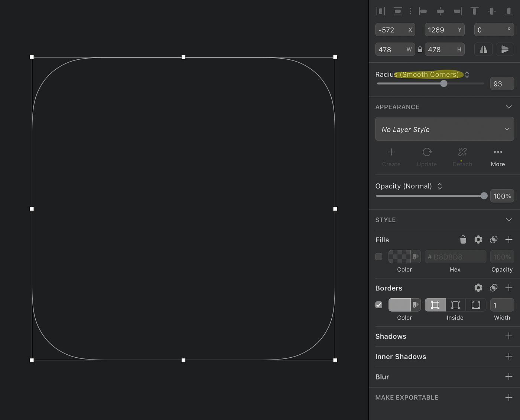Screen dimensions: 520x420
Task: Click the Opacity slider handle
Action: click(484, 196)
